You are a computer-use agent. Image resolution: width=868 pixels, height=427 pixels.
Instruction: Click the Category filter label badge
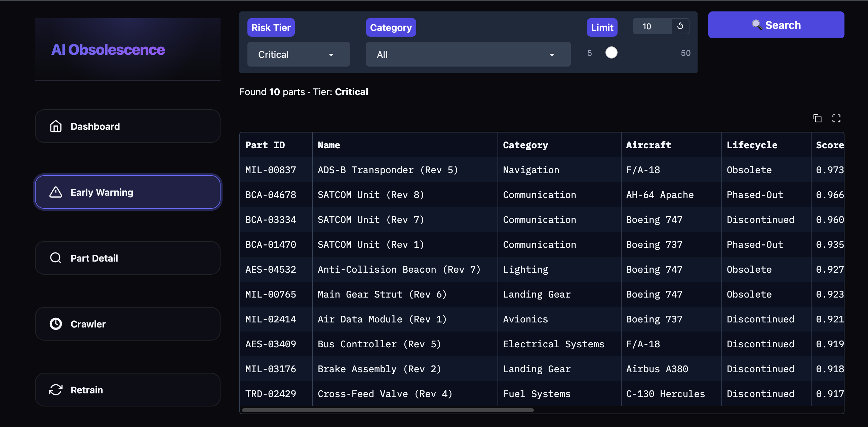[x=391, y=27]
